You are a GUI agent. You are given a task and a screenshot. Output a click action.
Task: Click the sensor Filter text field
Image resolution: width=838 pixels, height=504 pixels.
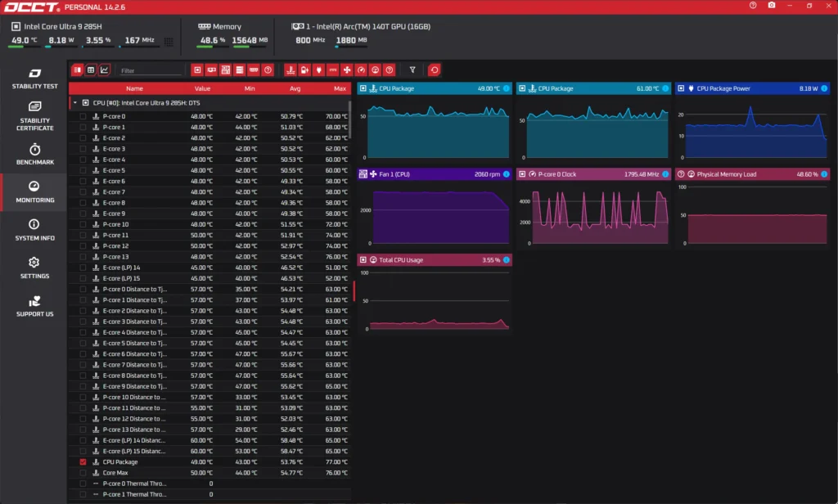coord(151,70)
